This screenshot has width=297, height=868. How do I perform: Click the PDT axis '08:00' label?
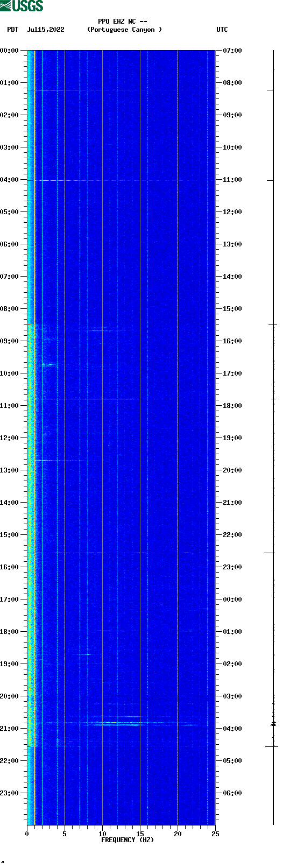10,309
